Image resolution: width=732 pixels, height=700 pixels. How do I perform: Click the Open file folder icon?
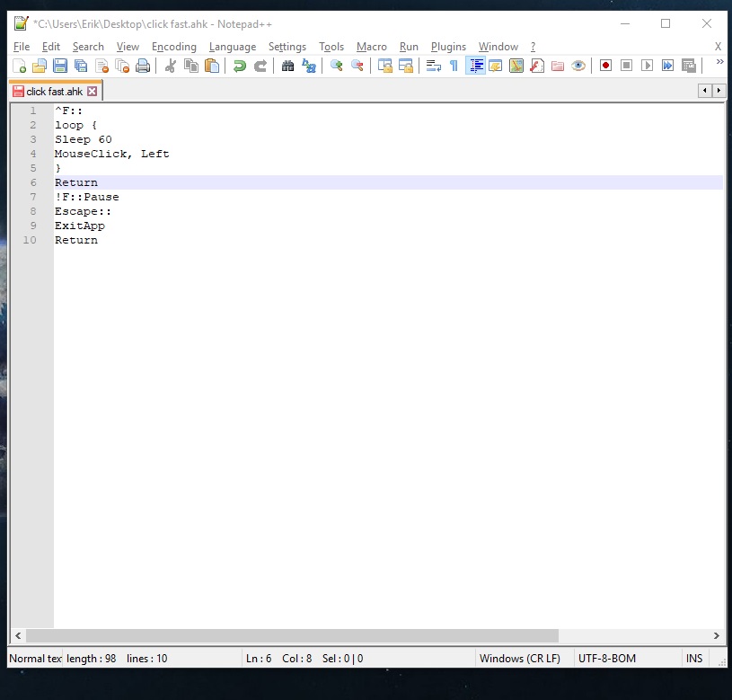tap(40, 66)
